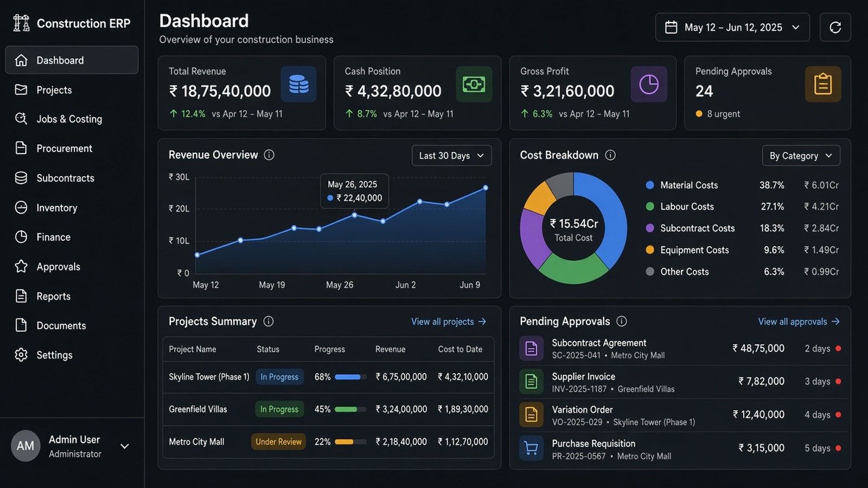868x488 pixels.
Task: Expand the Admin User menu chevron
Action: (125, 446)
